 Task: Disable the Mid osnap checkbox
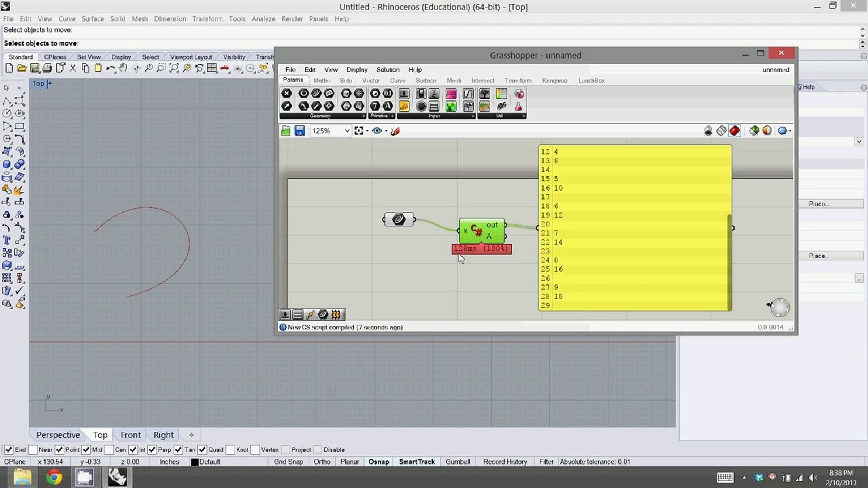point(86,450)
